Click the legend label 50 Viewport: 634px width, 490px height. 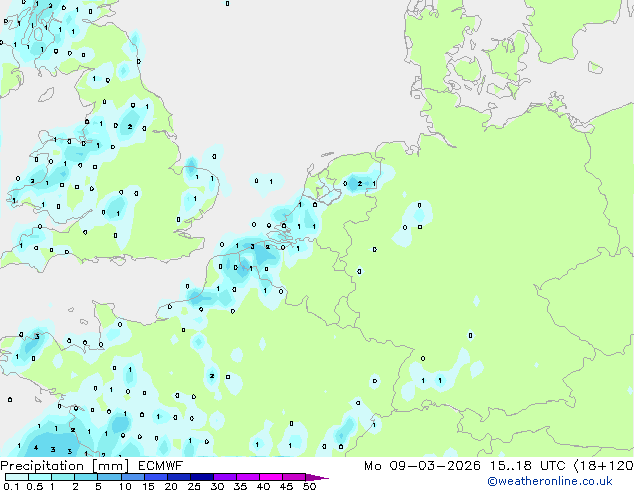[x=309, y=486]
